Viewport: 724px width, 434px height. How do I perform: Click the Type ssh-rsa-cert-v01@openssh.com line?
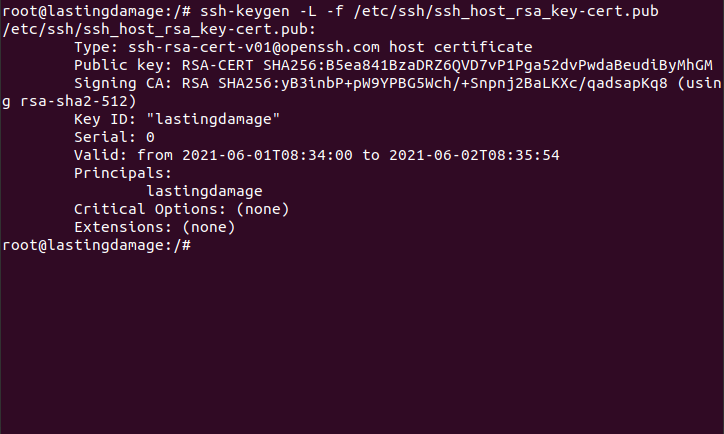coord(303,47)
